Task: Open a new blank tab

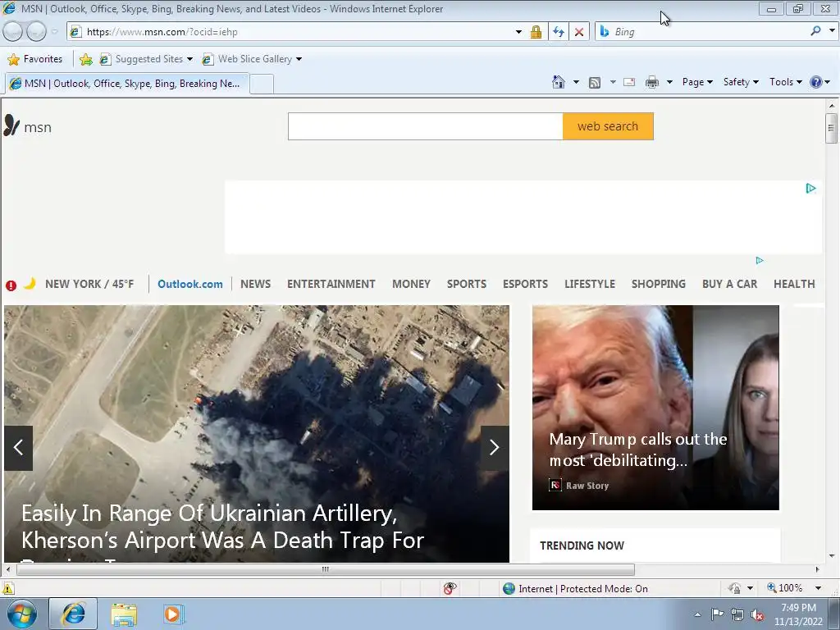Action: point(262,84)
